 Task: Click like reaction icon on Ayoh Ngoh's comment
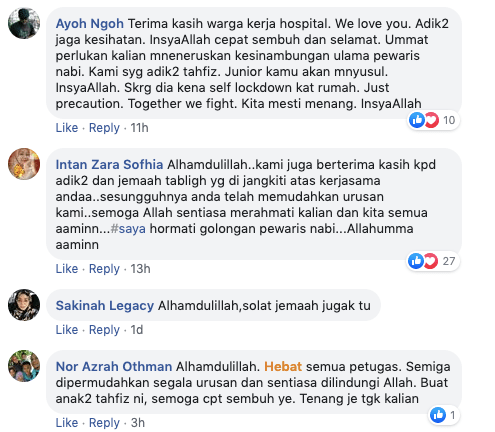[417, 120]
